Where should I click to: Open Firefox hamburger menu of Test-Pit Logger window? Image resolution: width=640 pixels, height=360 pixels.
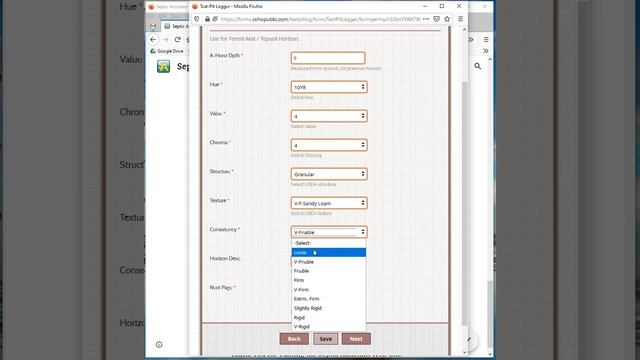pyautogui.click(x=460, y=19)
